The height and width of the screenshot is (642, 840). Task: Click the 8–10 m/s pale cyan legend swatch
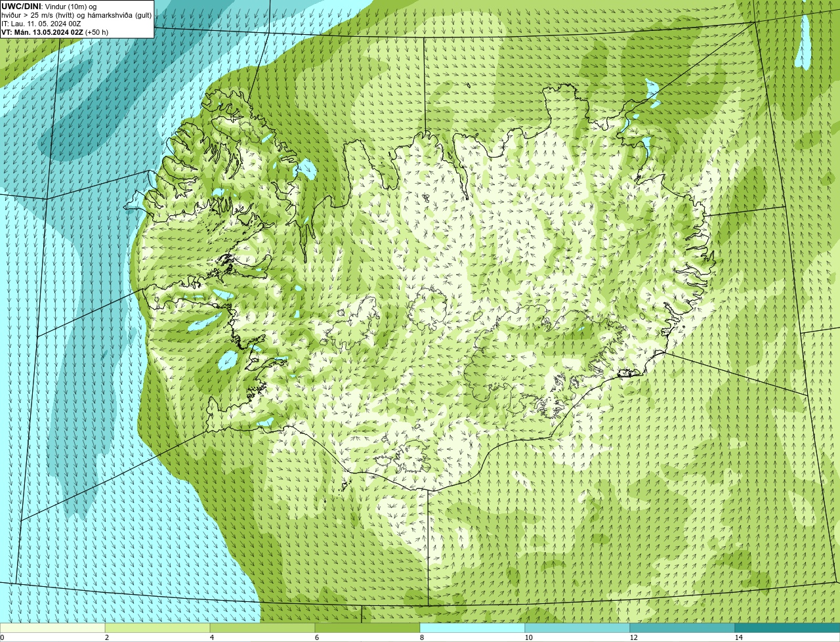click(x=472, y=628)
